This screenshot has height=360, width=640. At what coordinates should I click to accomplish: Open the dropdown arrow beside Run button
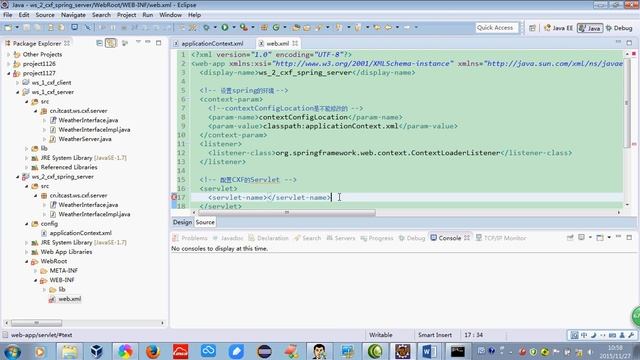tap(234, 27)
